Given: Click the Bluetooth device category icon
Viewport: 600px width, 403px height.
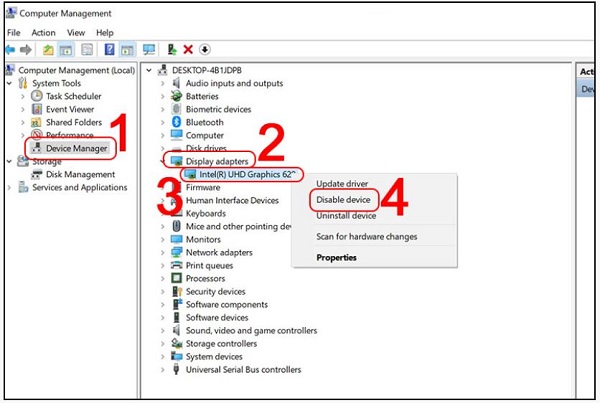Looking at the screenshot, I should click(176, 122).
